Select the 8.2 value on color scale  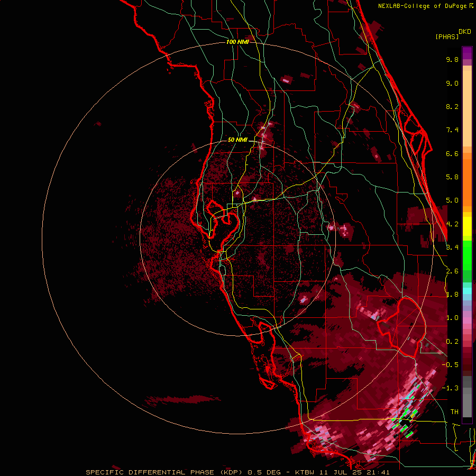pyautogui.click(x=452, y=106)
